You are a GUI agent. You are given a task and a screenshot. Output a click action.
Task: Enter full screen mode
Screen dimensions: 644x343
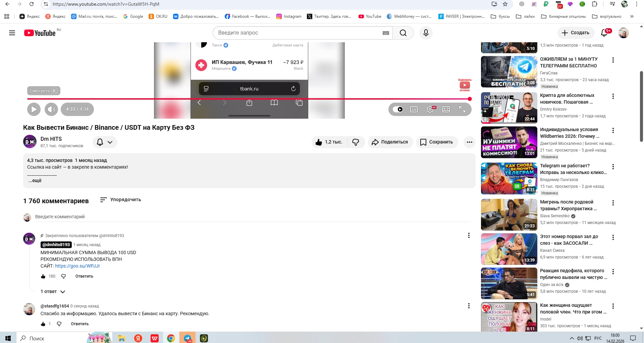pos(462,109)
